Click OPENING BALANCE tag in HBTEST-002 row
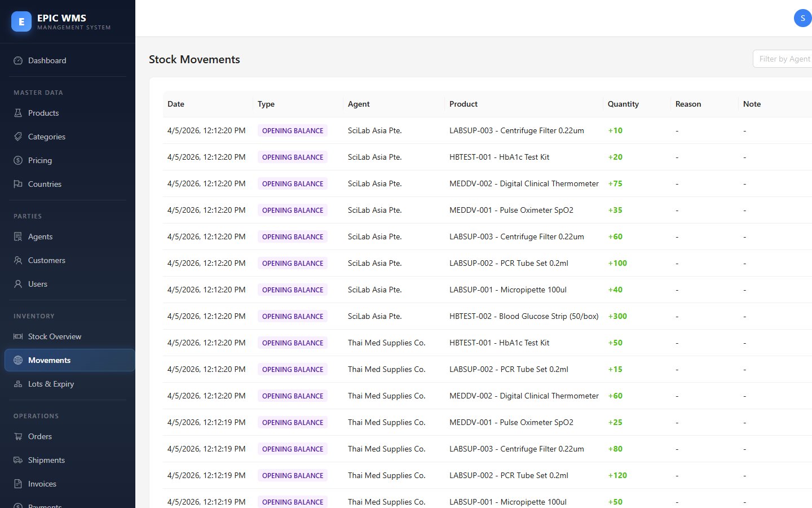812x508 pixels. (x=293, y=316)
